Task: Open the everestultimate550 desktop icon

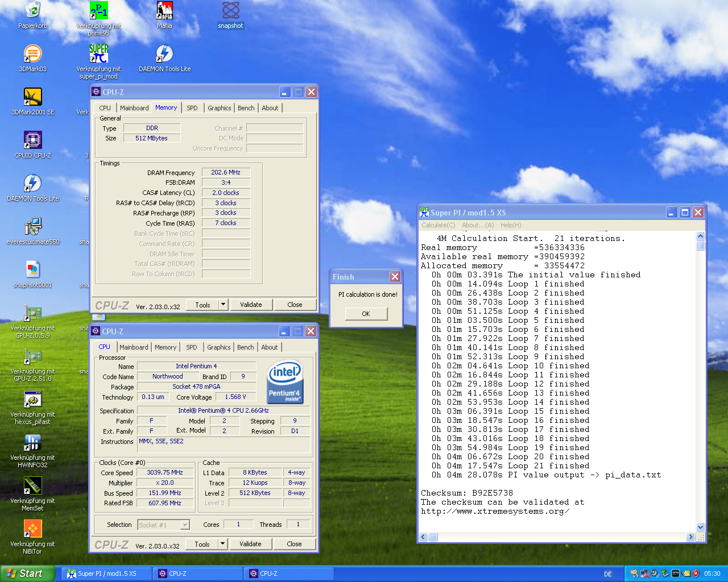Action: click(x=33, y=227)
